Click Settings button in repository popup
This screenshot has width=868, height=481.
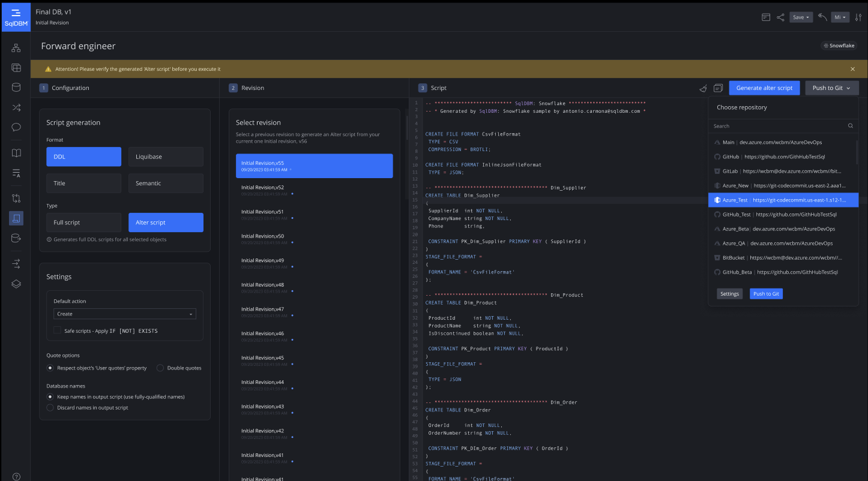pos(729,294)
